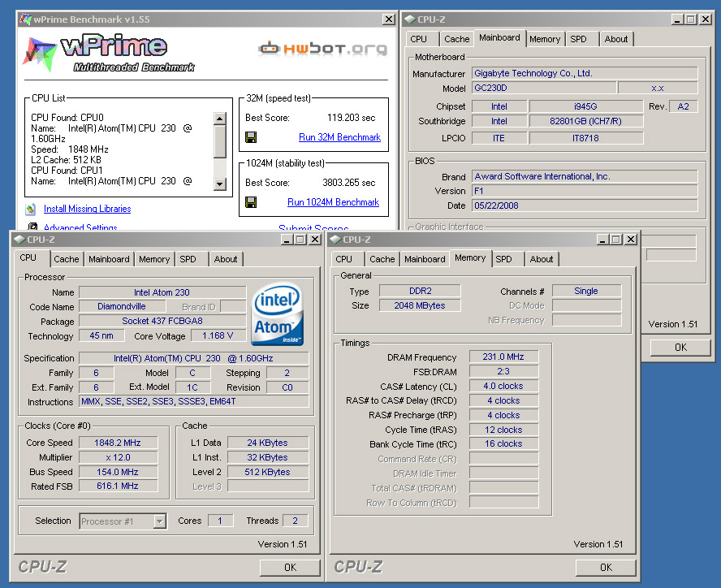This screenshot has width=721, height=588.
Task: Click the memory Size 2048 MBytes field
Action: click(x=420, y=305)
